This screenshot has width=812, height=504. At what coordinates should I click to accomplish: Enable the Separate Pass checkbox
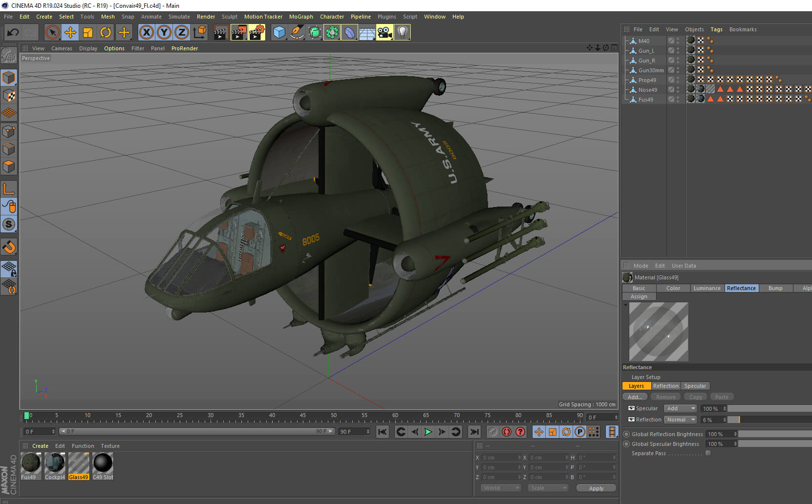tap(708, 453)
